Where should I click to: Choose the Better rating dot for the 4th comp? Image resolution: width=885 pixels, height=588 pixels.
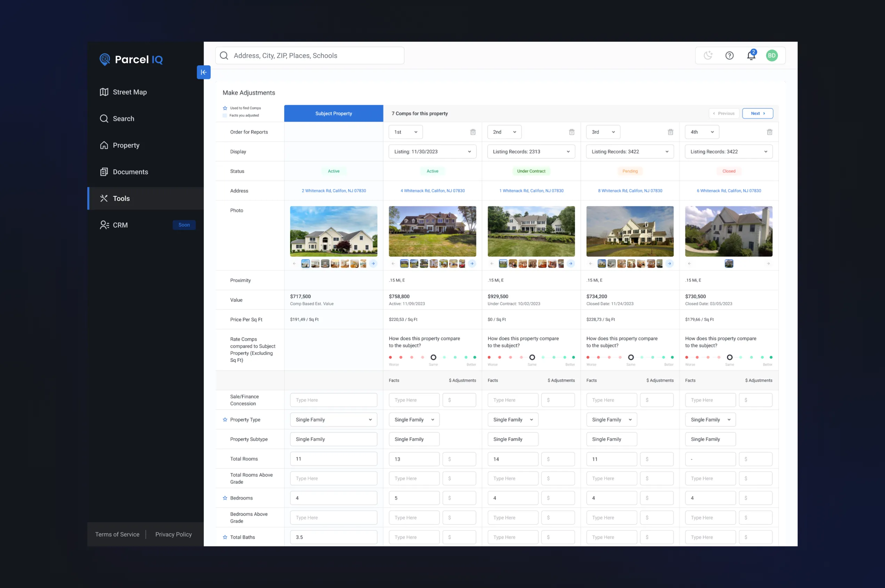tap(771, 357)
